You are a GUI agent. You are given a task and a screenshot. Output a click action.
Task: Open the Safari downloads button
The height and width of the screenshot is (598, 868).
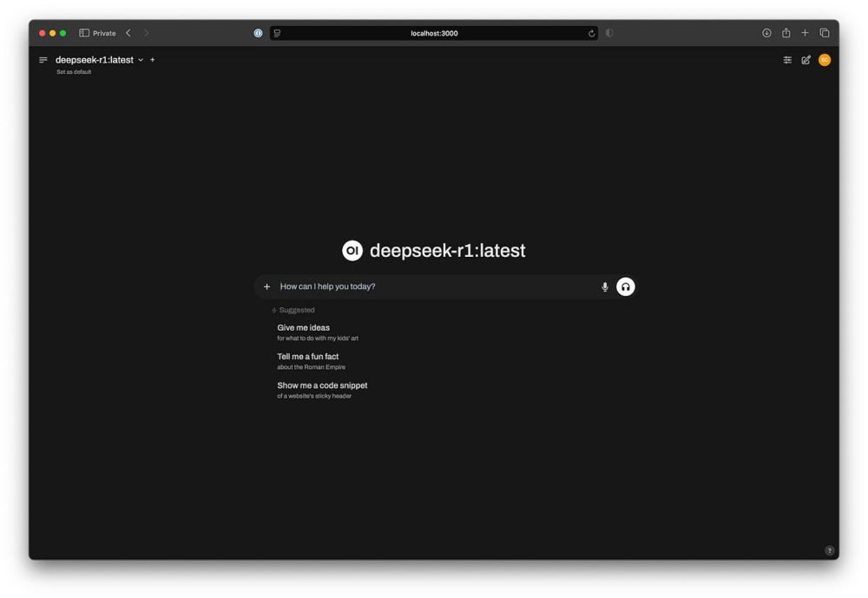tap(766, 33)
